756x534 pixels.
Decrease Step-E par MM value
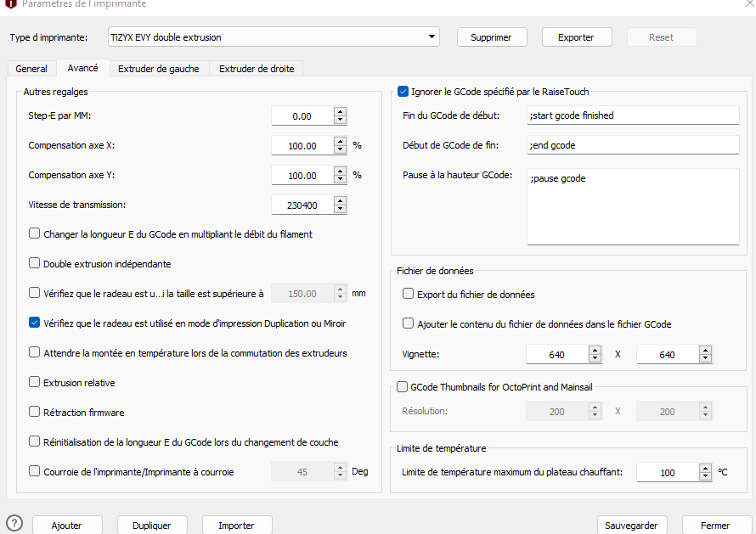pyautogui.click(x=341, y=120)
